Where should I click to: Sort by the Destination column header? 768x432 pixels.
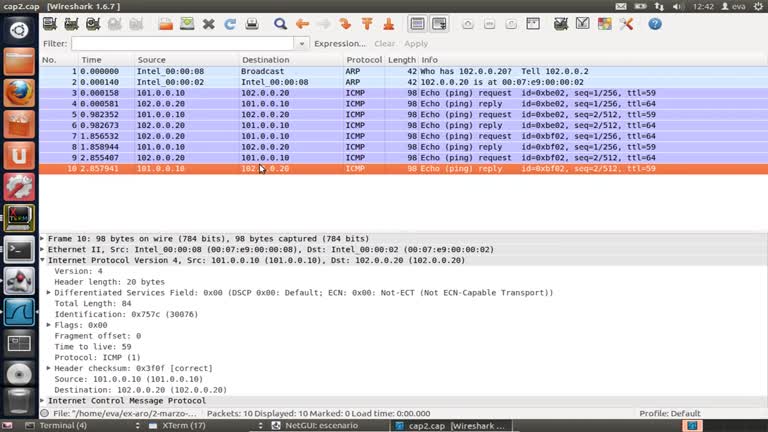pyautogui.click(x=291, y=60)
